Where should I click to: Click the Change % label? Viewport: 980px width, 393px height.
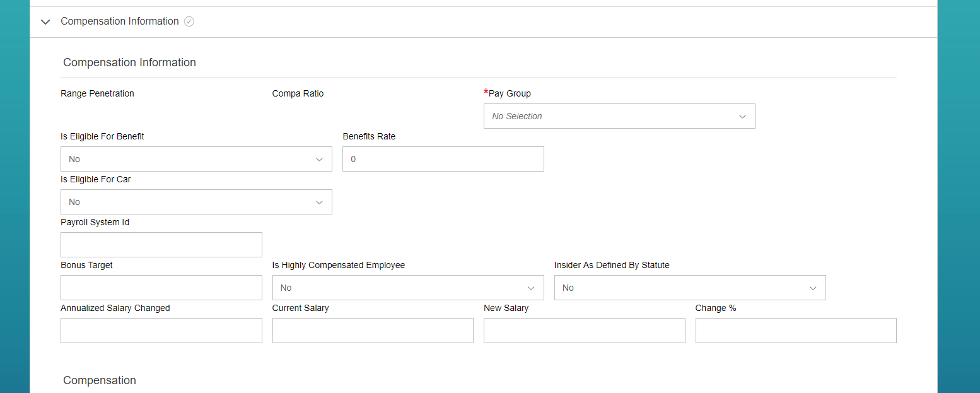(716, 308)
